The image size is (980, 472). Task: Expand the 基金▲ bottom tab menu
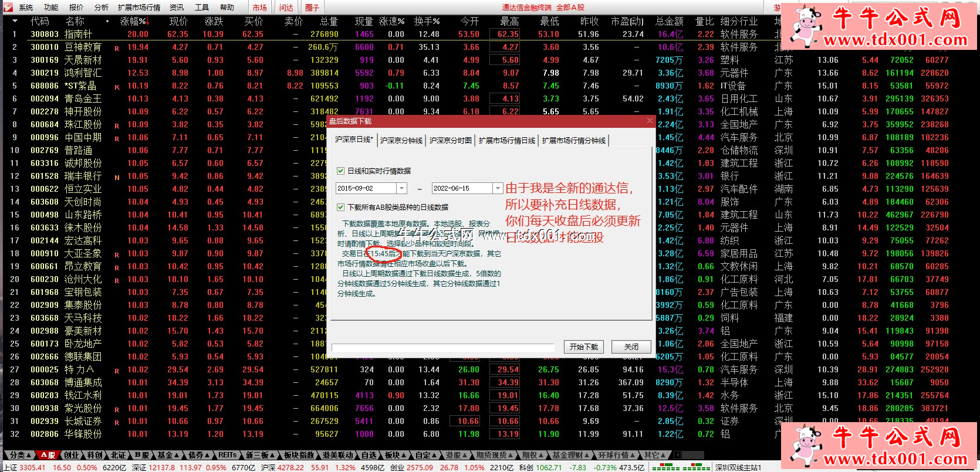tap(168, 455)
